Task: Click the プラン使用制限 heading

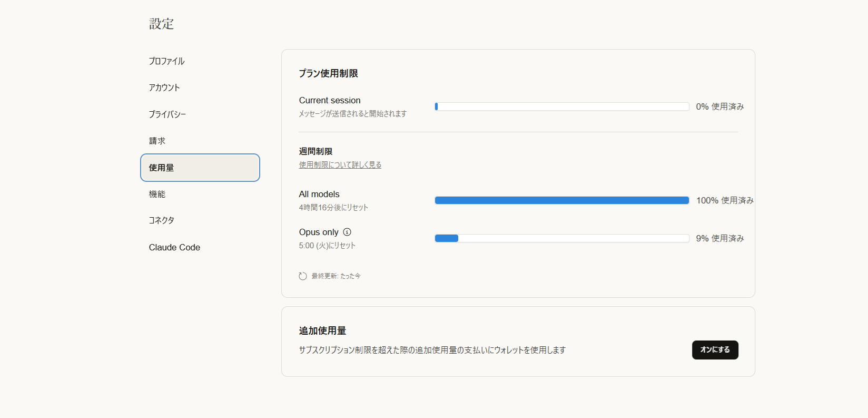Action: (x=328, y=73)
